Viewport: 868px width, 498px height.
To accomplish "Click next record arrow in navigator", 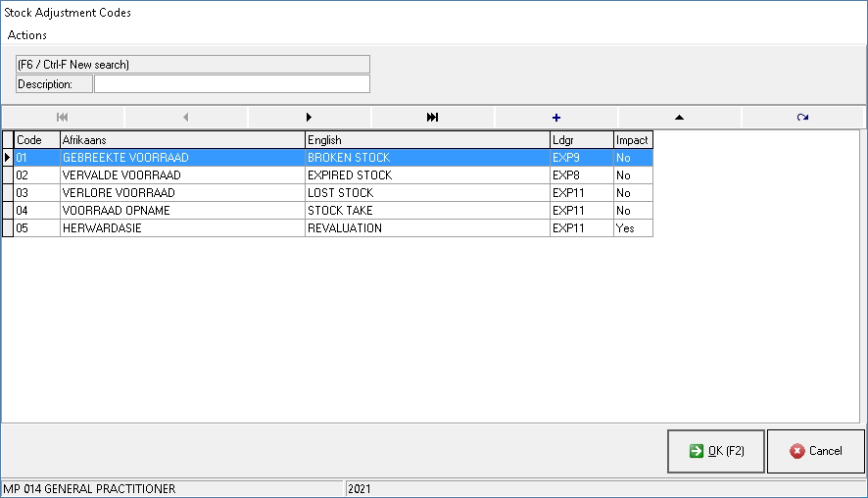I will tap(310, 118).
